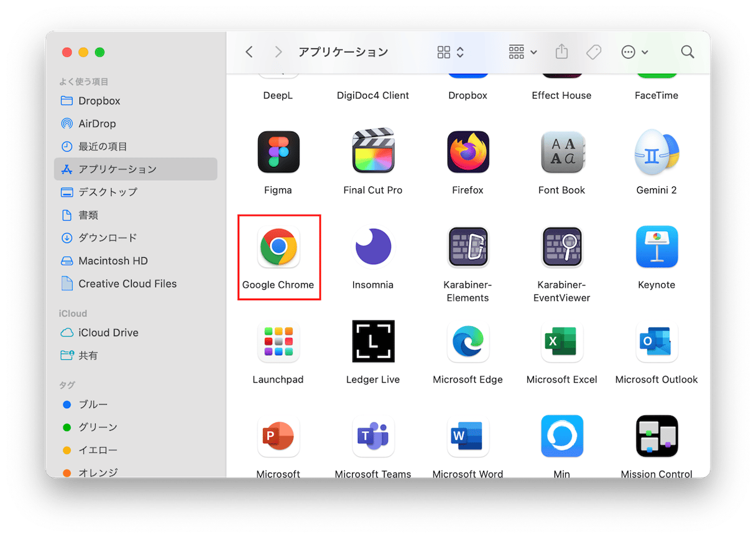
Task: Click the DeepL app label
Action: tap(278, 96)
